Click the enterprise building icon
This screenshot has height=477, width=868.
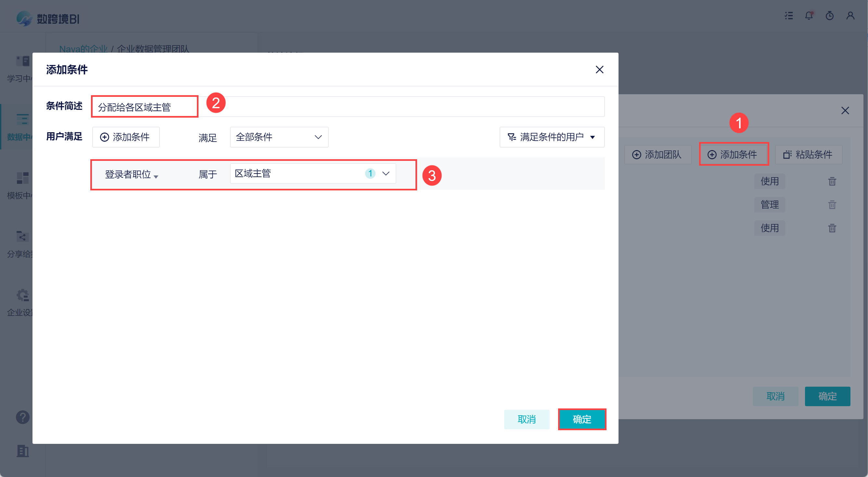point(22,451)
